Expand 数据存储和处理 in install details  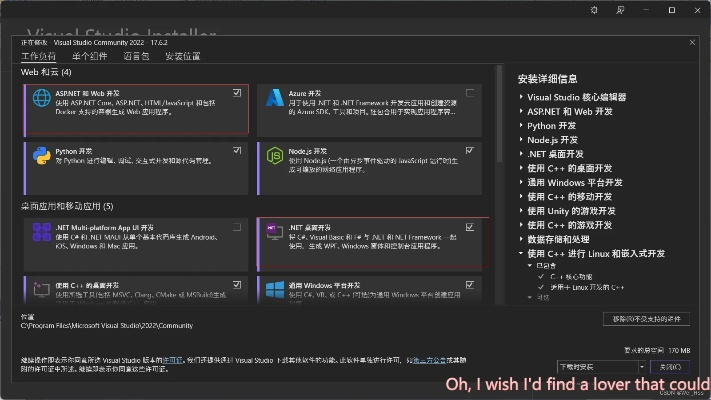(521, 239)
